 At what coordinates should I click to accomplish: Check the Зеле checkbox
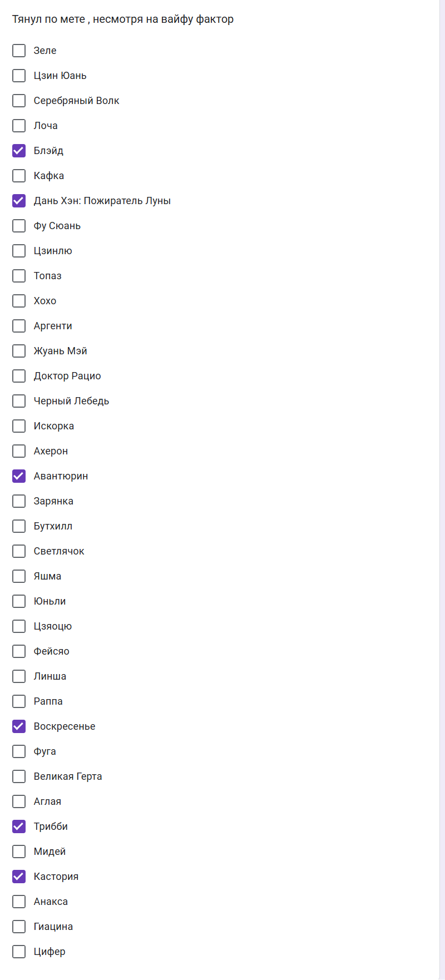point(19,51)
